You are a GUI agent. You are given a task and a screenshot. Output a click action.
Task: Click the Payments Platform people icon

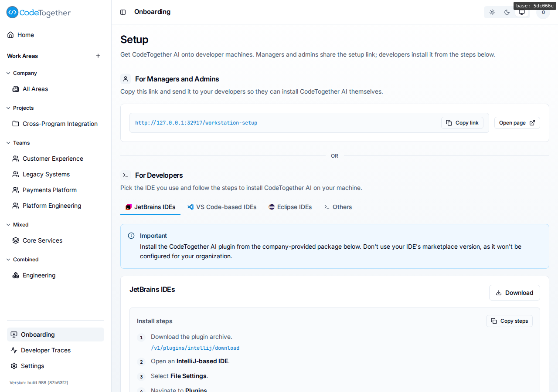[x=16, y=190]
